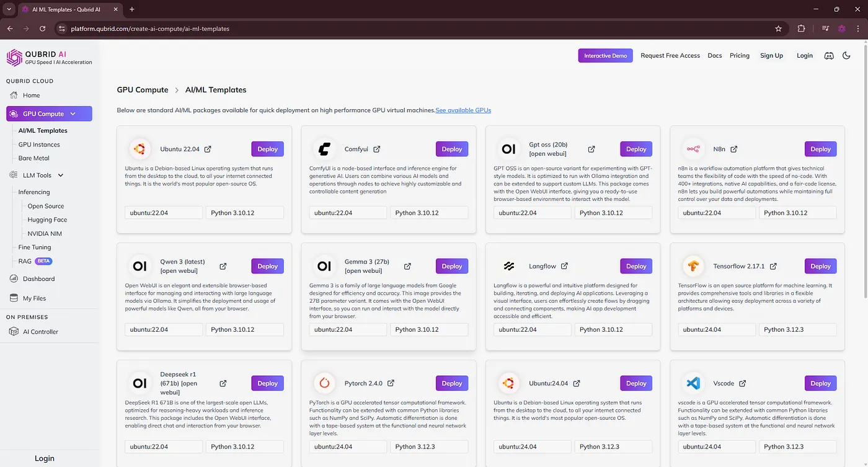Open the Ubuntu 22.04 external link icon
This screenshot has width=868, height=467.
coord(208,149)
